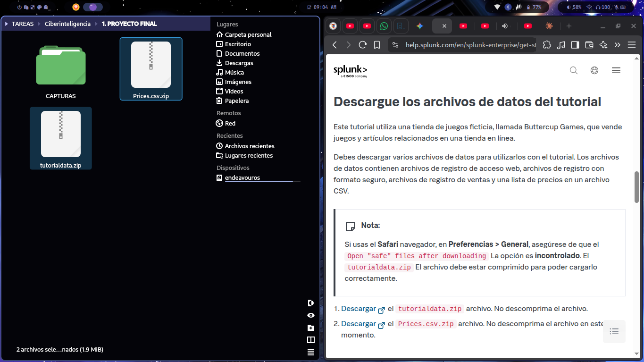Switch to the WhatsApp Web tab
This screenshot has width=644, height=362.
[384, 26]
